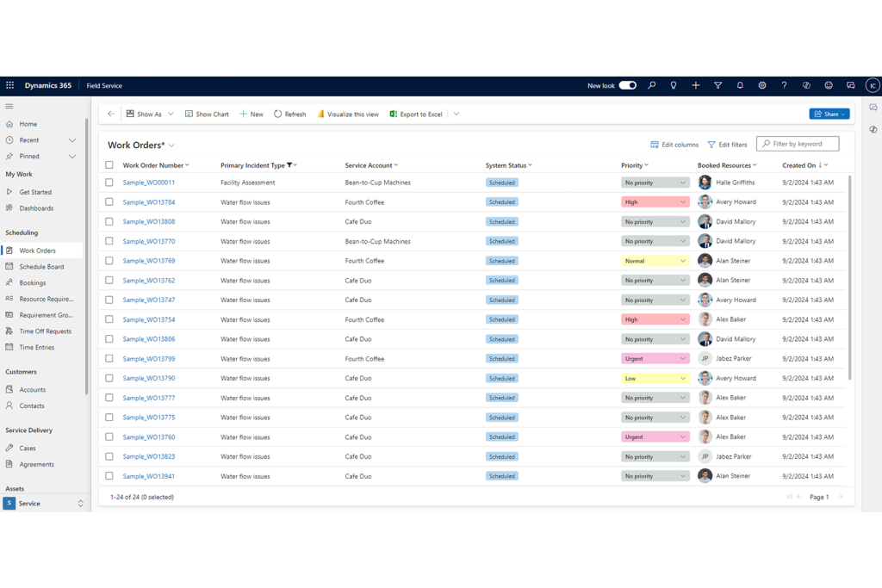Click Edit columns
This screenshot has width=882, height=588.
click(674, 145)
